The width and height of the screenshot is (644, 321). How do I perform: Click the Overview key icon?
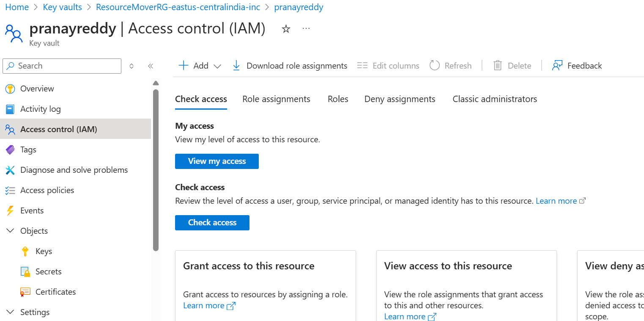10,89
